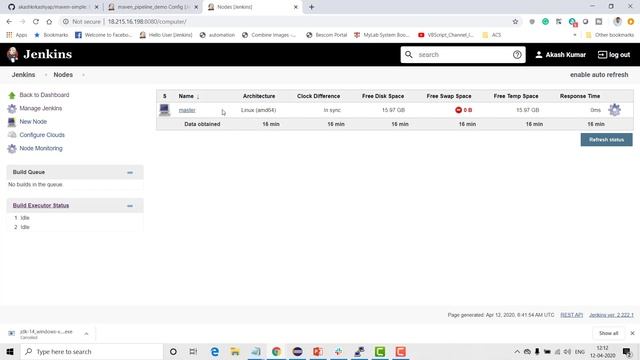The width and height of the screenshot is (640, 360).
Task: Open Jenkins version link in footer
Action: tap(611, 315)
